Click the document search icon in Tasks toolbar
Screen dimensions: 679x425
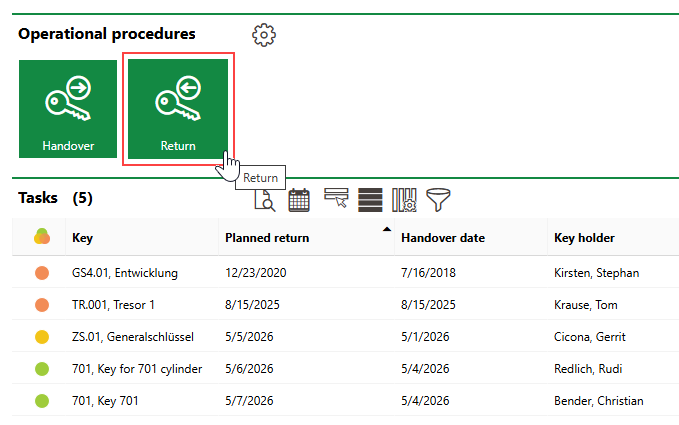point(265,200)
